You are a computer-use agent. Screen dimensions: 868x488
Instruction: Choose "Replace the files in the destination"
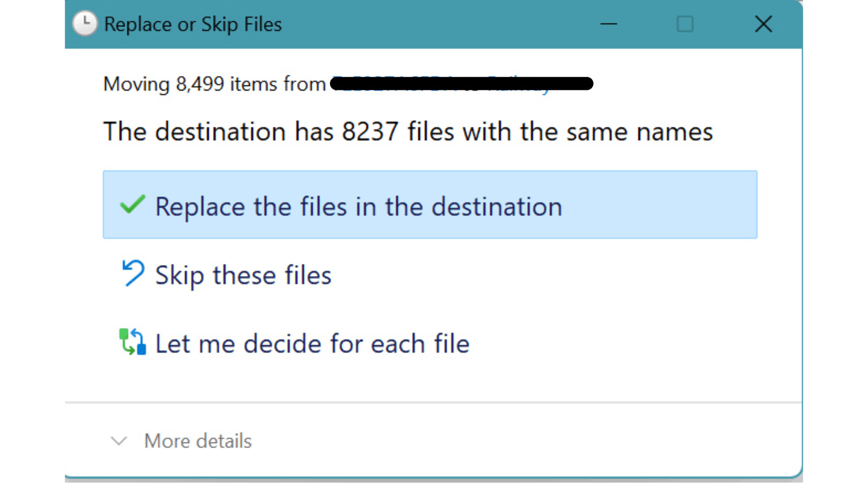[359, 206]
